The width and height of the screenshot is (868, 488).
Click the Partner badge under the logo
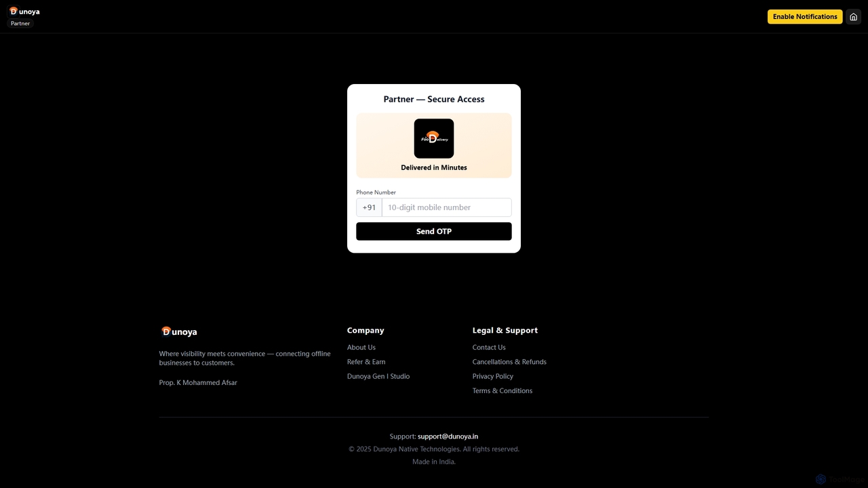coord(20,24)
